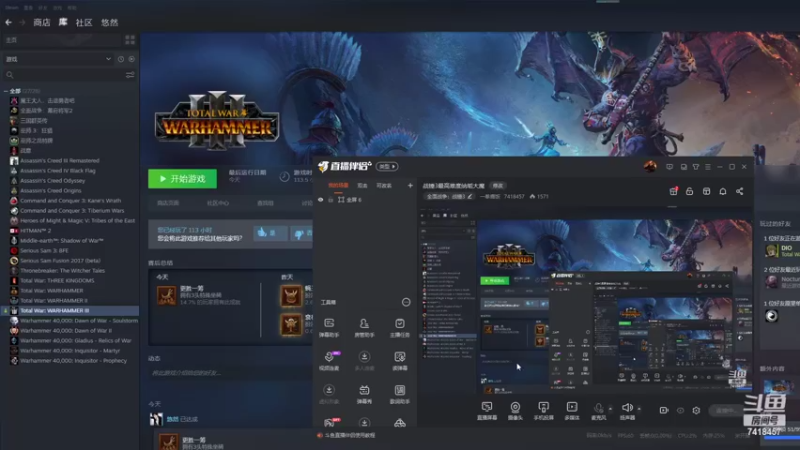The width and height of the screenshot is (800, 450).
Task: Click the 扬声器 speaker icon
Action: click(627, 407)
